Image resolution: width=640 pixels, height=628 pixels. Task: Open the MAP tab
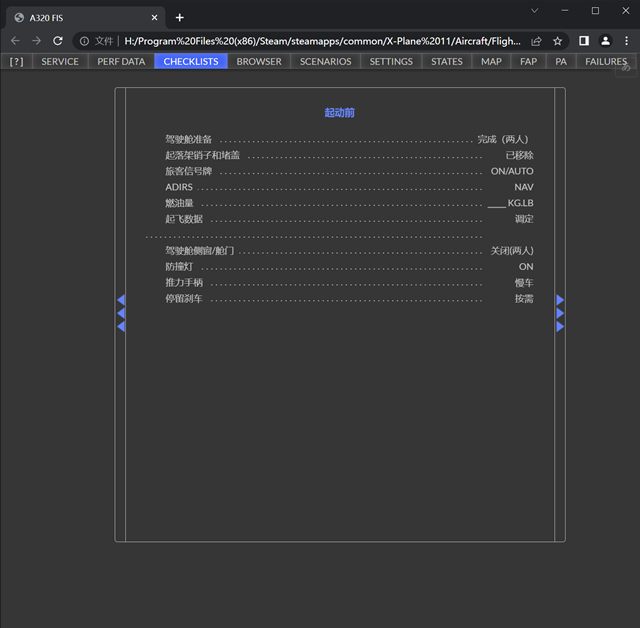(491, 61)
